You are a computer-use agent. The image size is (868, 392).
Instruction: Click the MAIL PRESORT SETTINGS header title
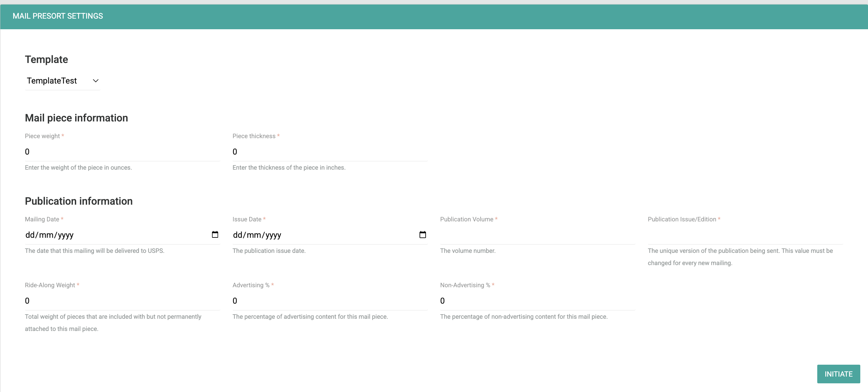pos(58,16)
